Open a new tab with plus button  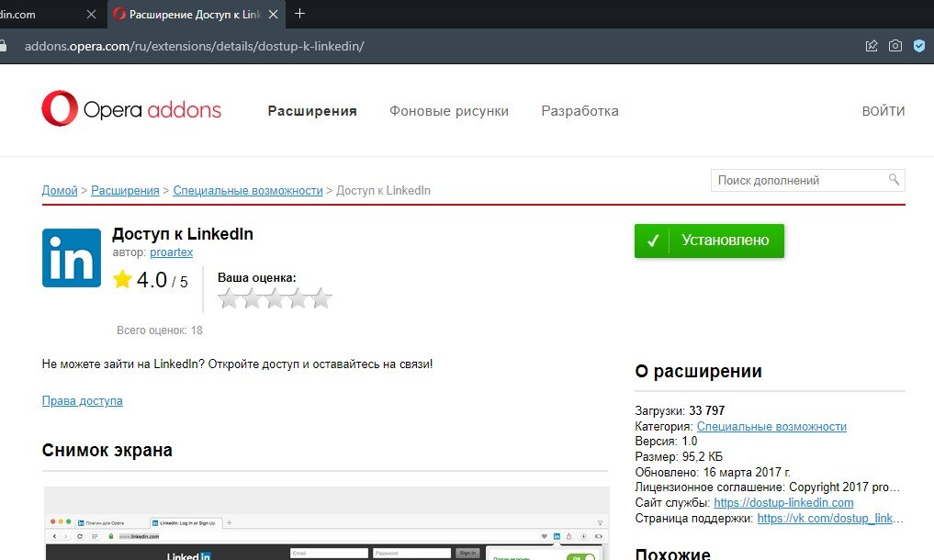[299, 13]
